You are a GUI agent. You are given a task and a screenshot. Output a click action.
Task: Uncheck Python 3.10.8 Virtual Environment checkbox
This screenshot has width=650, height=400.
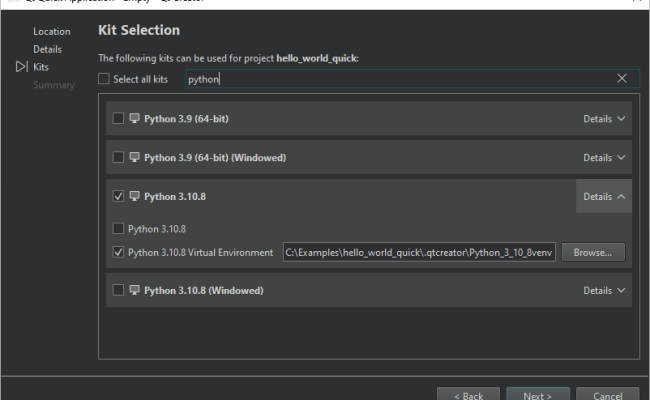(118, 252)
